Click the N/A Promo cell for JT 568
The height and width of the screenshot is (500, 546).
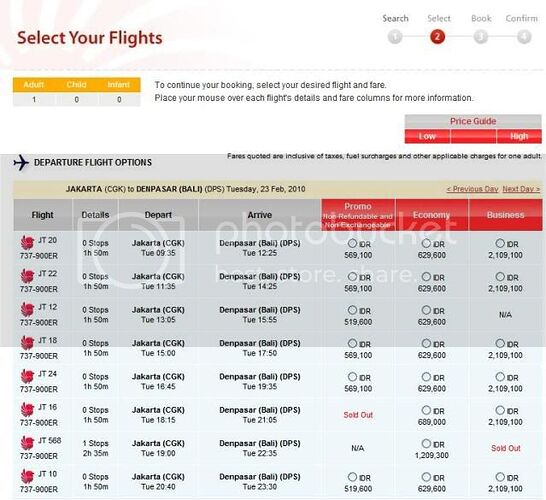point(358,448)
